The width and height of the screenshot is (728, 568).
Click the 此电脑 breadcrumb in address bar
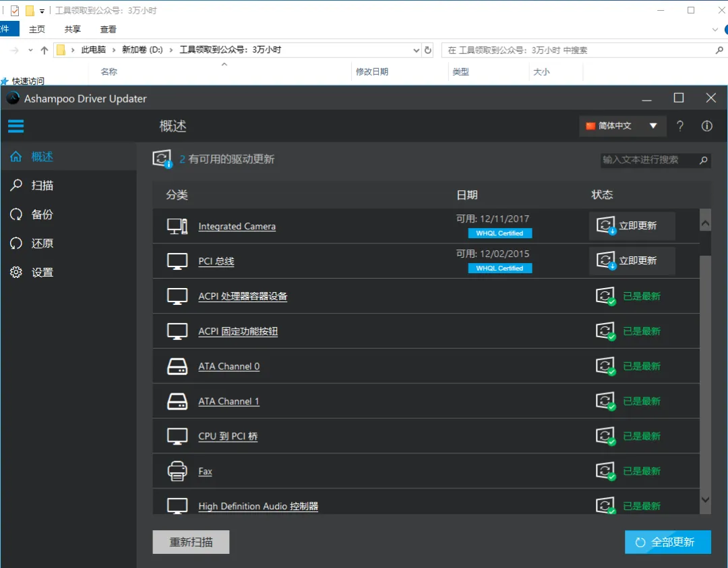click(93, 50)
